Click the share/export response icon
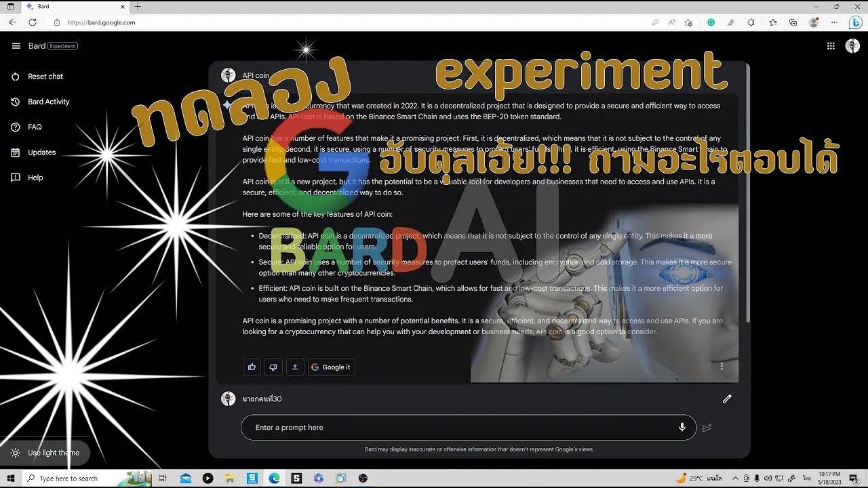Viewport: 868px width, 488px height. click(x=295, y=367)
